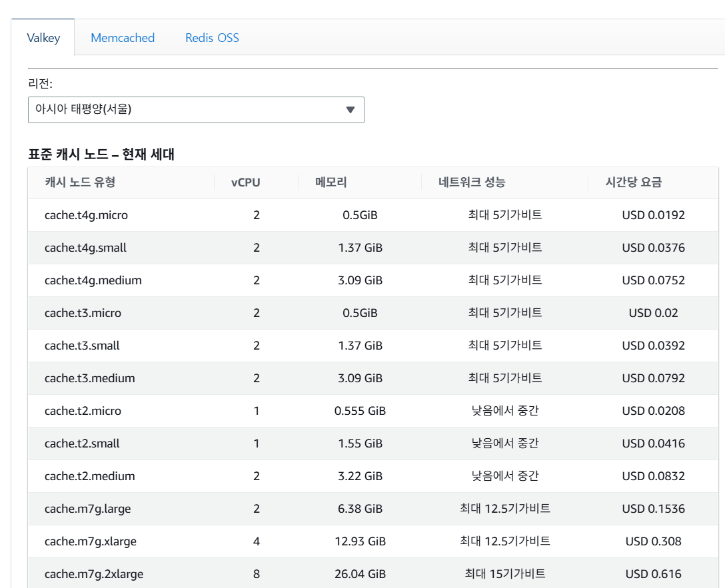Select the cache.t2.medium cell
The width and height of the screenshot is (725, 588).
pos(90,476)
